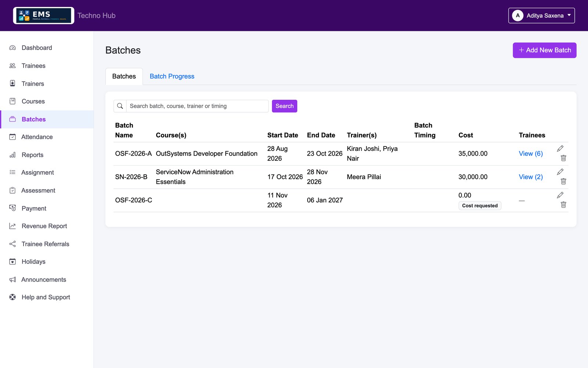Open the Dashboard gauge icon

12,48
